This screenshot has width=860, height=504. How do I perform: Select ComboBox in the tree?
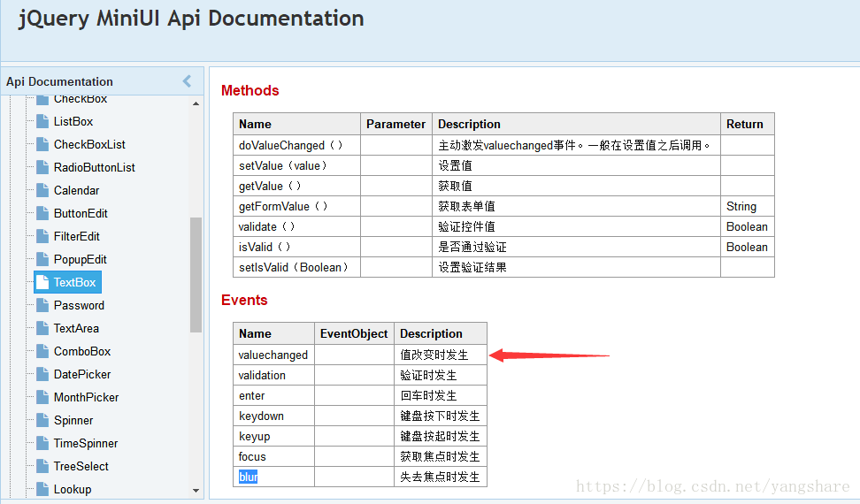(82, 352)
